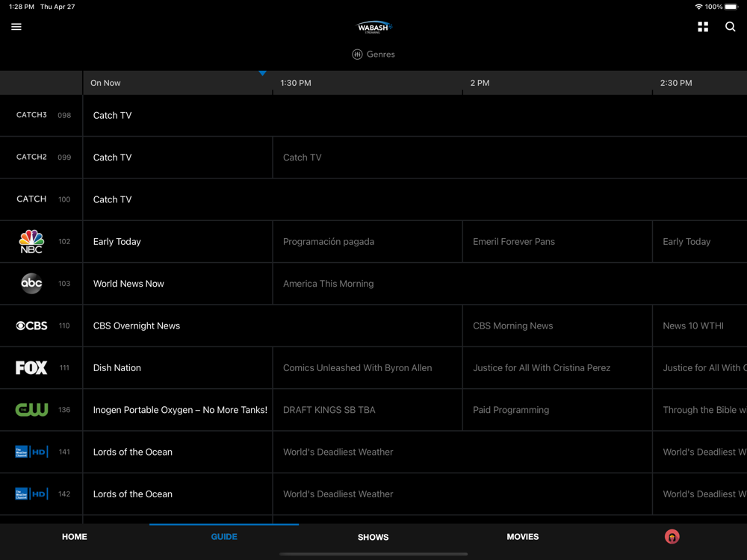Image resolution: width=747 pixels, height=560 pixels.
Task: Open DRAFT KINGS SB TBA program
Action: [368, 409]
